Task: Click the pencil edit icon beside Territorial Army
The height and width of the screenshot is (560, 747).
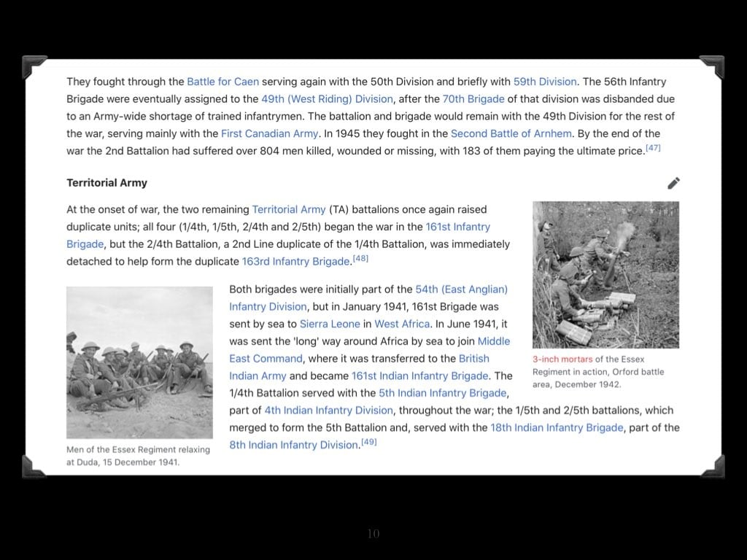Action: [673, 183]
